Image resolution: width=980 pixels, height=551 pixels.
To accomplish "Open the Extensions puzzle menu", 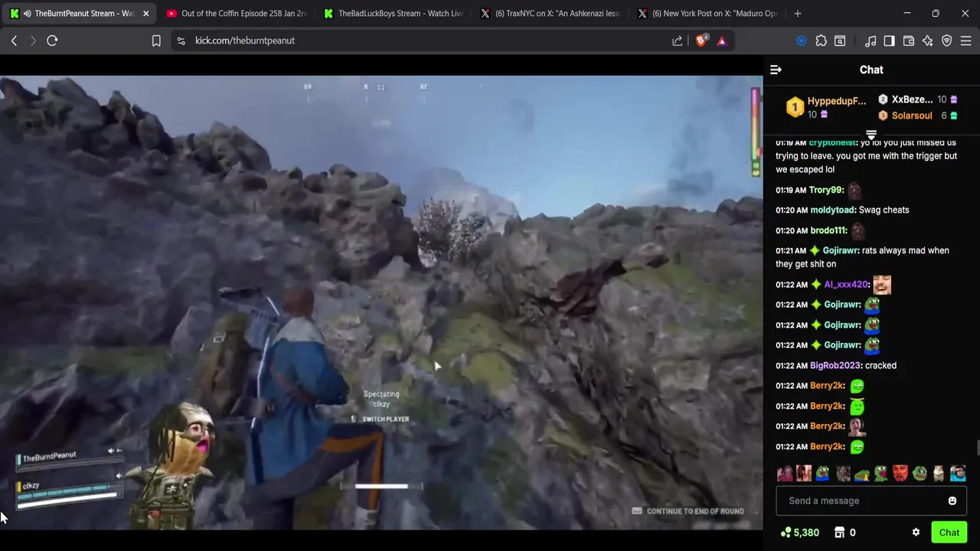I will 821,41.
